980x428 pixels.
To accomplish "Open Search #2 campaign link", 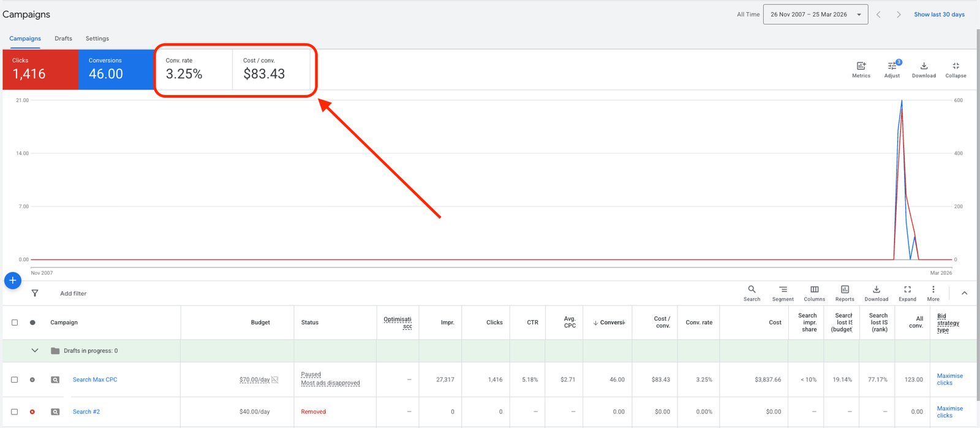I will point(86,411).
